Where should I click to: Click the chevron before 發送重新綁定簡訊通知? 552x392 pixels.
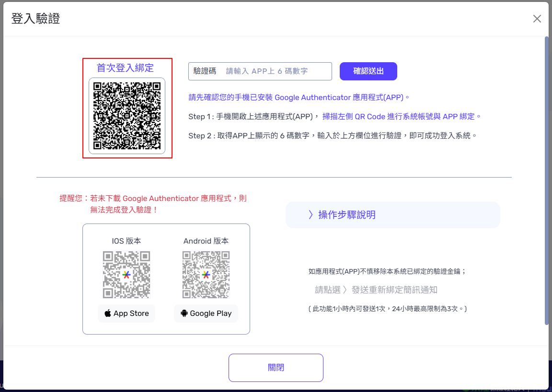pyautogui.click(x=345, y=290)
